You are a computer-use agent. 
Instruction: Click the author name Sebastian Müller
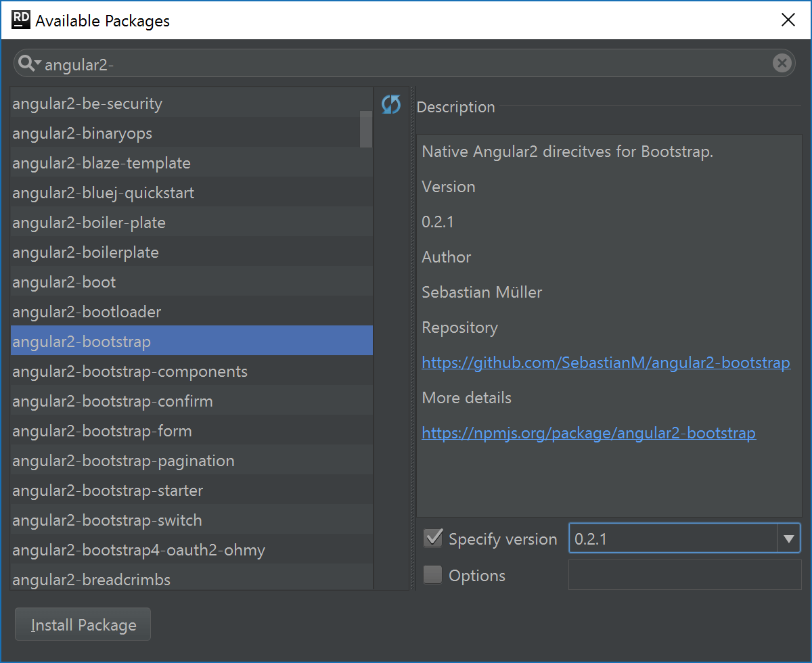[482, 292]
